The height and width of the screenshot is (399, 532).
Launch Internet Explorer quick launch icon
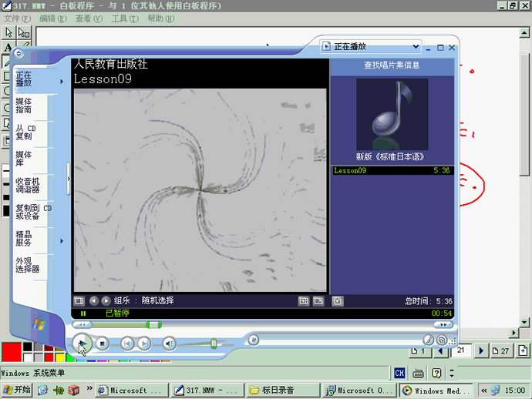(x=42, y=391)
